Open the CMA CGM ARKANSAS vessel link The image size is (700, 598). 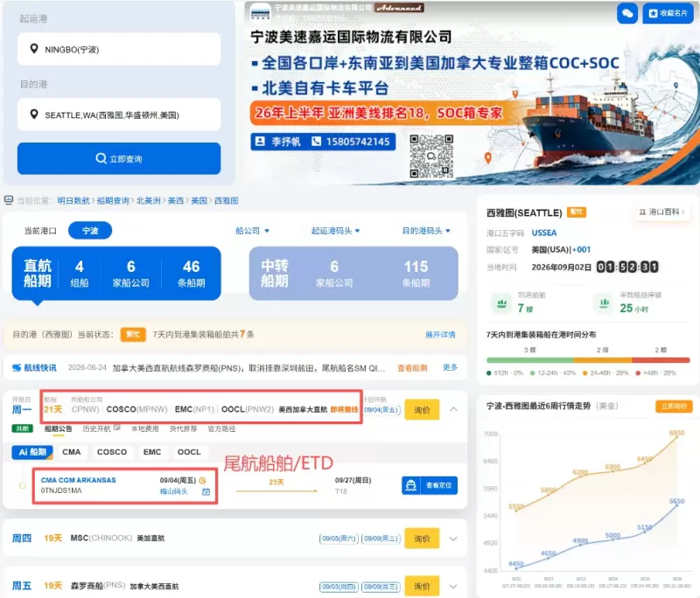tap(78, 480)
